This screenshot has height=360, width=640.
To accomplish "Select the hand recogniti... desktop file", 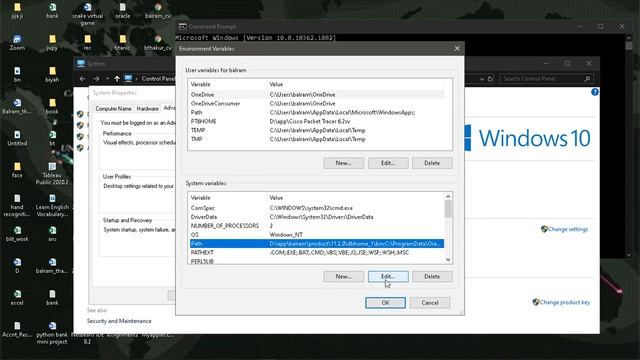I will (17, 205).
